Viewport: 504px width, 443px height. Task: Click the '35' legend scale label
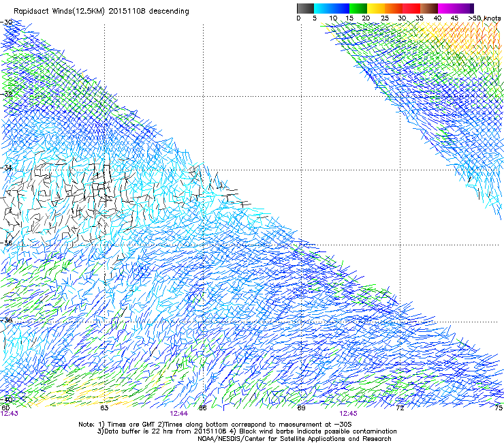420,18
